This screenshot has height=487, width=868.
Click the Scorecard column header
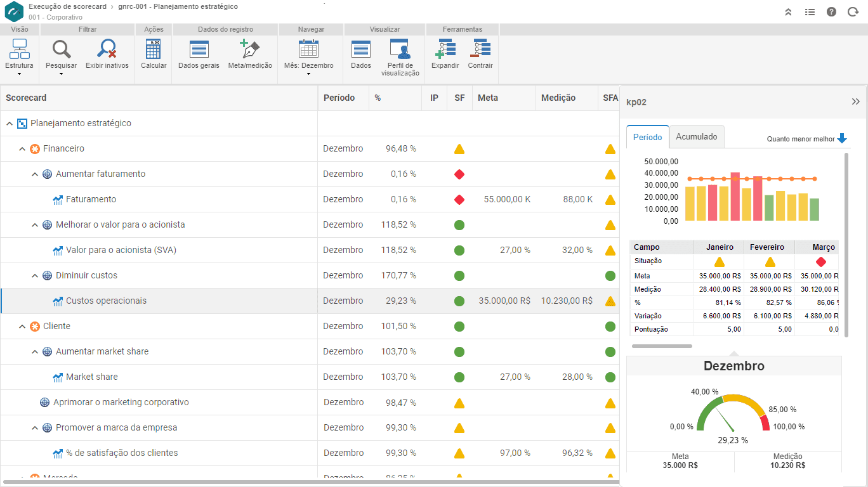coord(159,98)
